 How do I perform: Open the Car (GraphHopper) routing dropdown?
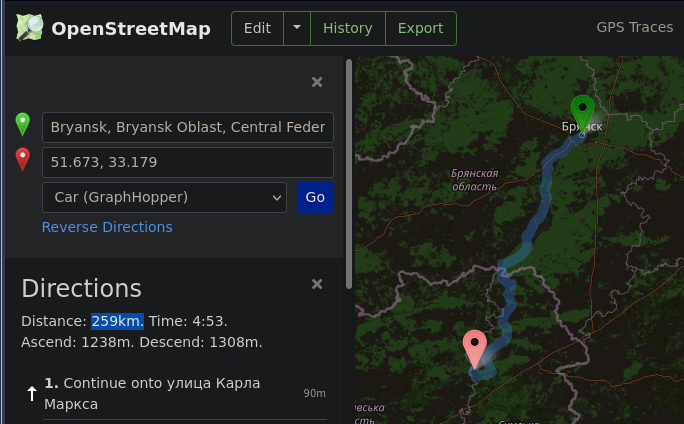(164, 197)
